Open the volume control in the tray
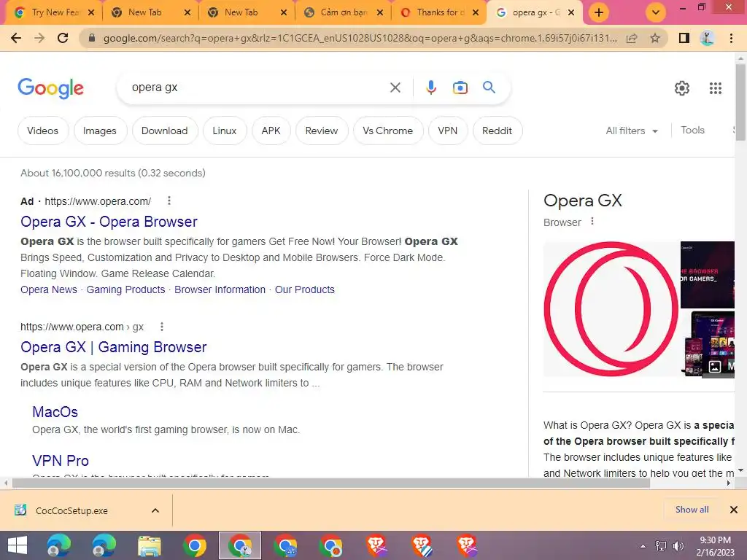The height and width of the screenshot is (560, 747). 678,546
